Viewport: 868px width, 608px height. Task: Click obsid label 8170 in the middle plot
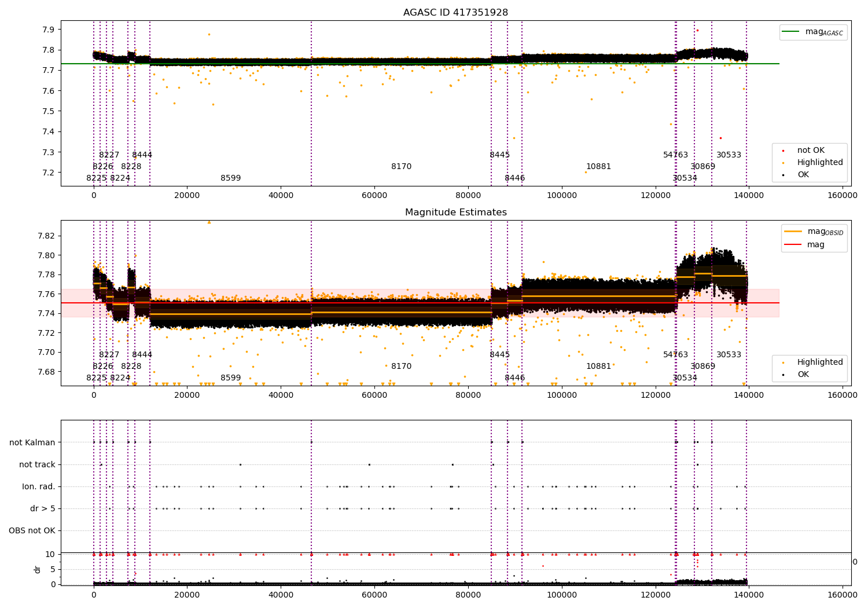(401, 367)
